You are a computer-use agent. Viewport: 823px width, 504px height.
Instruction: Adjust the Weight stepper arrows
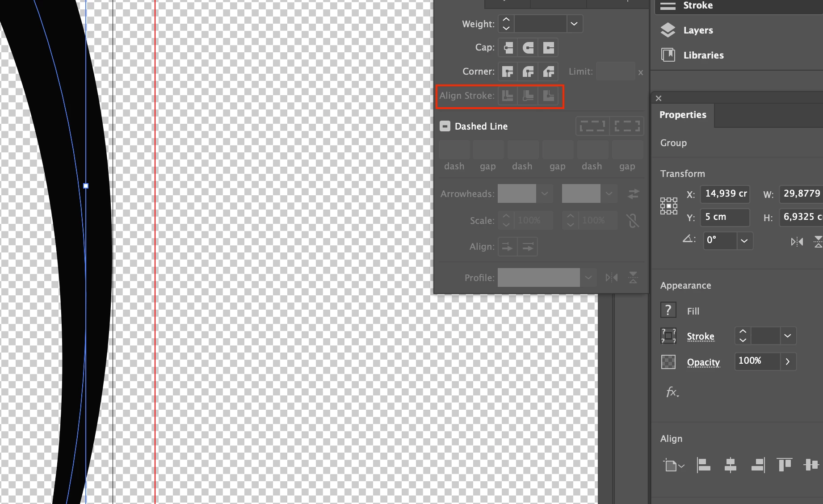coord(506,24)
